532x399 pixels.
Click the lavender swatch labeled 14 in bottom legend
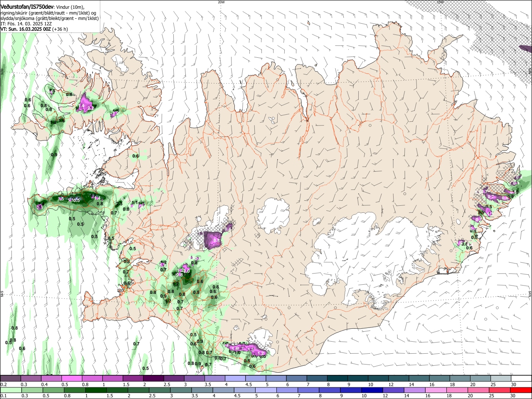click(414, 390)
